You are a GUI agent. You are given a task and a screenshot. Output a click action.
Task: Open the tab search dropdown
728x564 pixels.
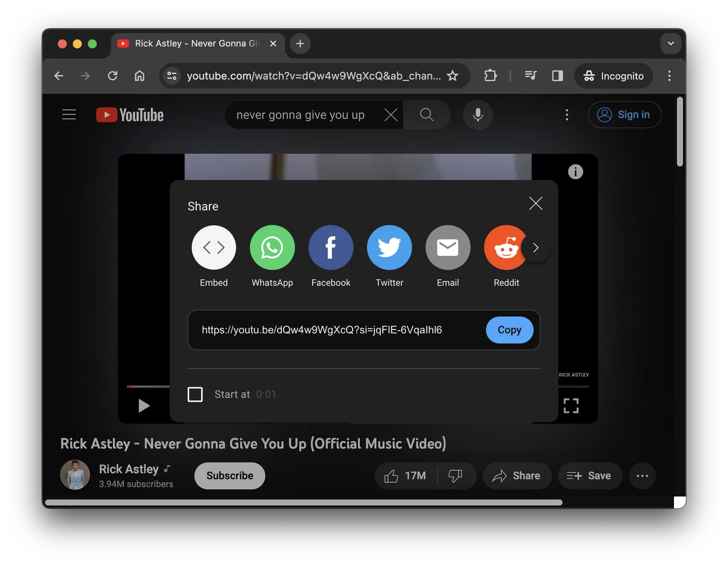point(670,44)
